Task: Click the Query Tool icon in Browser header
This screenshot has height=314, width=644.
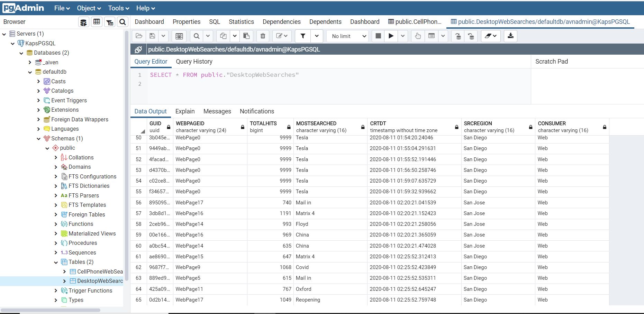Action: click(83, 22)
